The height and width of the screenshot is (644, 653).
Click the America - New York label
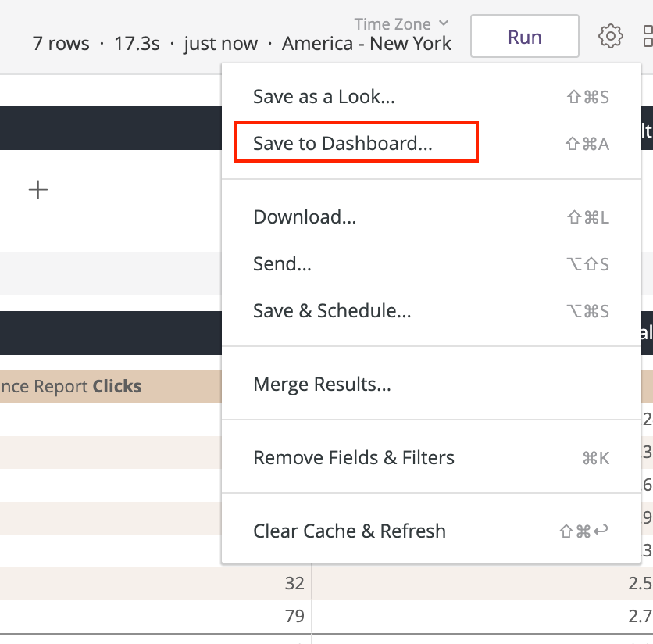point(366,43)
